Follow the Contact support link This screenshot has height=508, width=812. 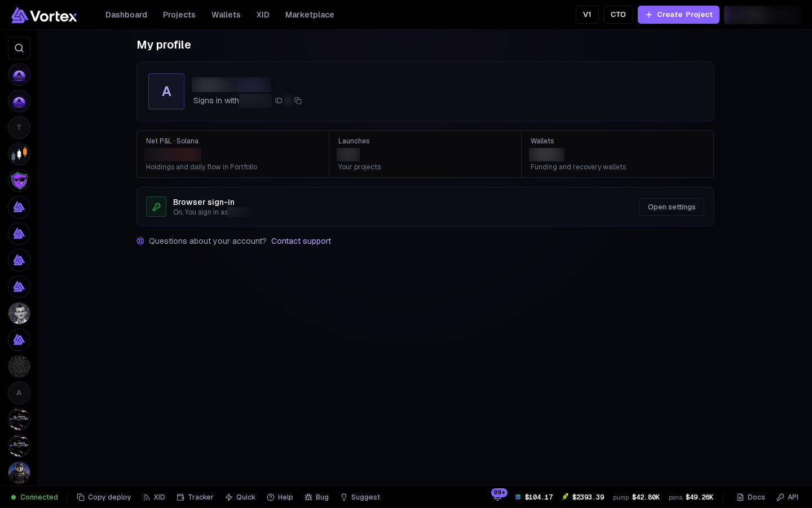click(301, 241)
